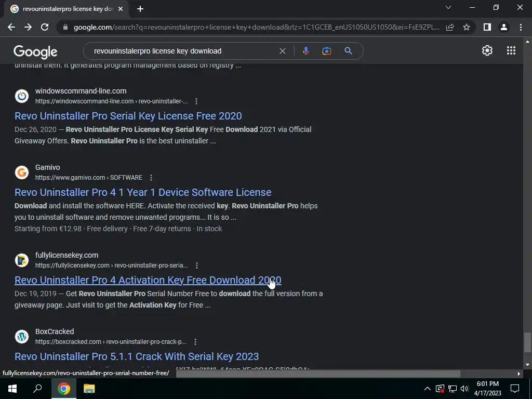Click the BoxCracked site favicon
532x399 pixels.
tap(22, 337)
